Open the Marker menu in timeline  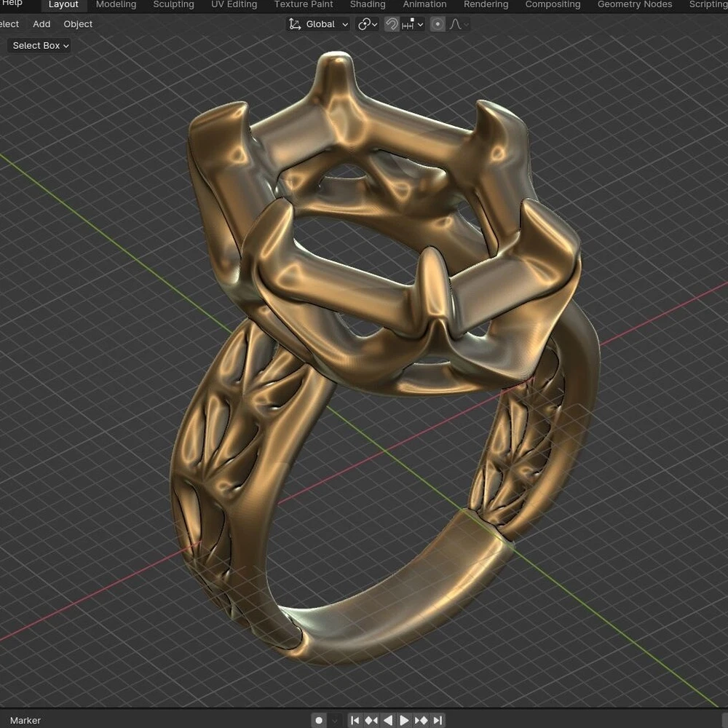tap(25, 720)
